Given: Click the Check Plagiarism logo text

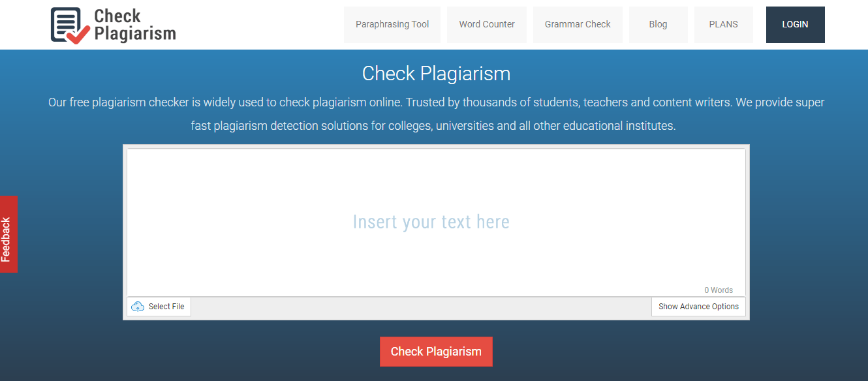Looking at the screenshot, I should pos(134,25).
